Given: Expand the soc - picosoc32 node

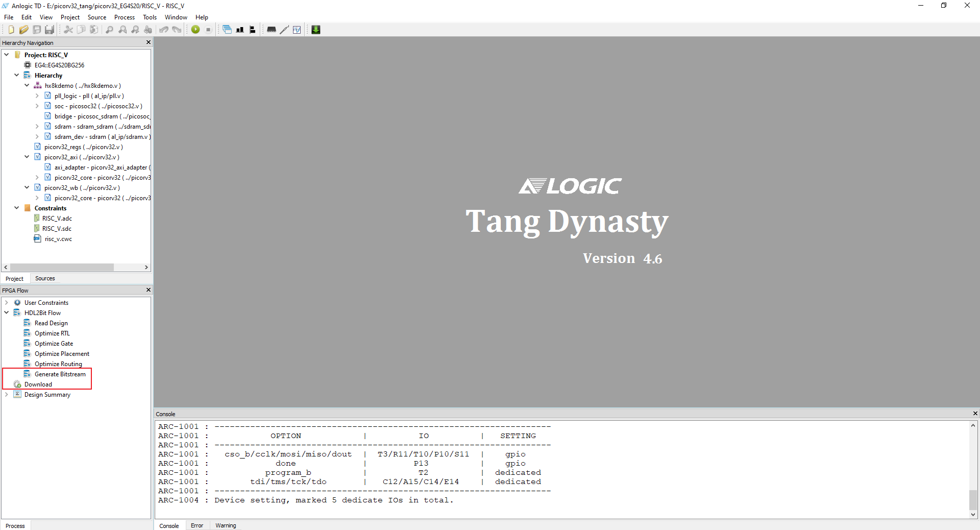Looking at the screenshot, I should [37, 106].
